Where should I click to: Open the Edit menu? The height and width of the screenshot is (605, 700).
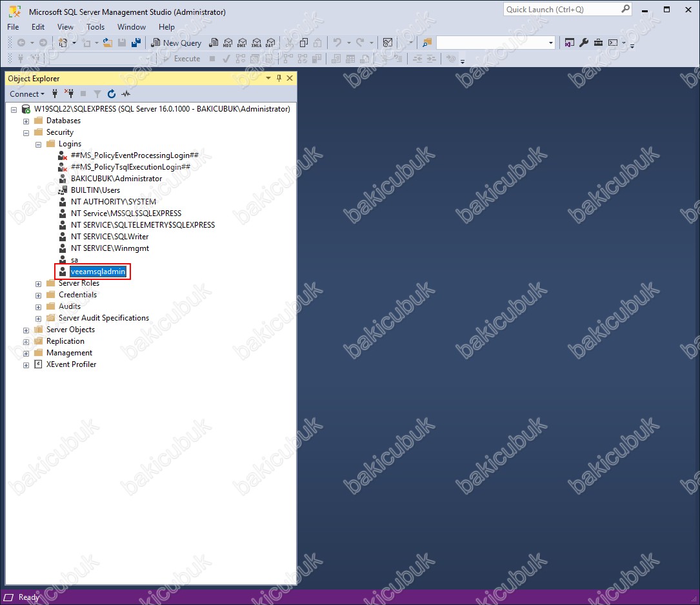click(x=38, y=27)
